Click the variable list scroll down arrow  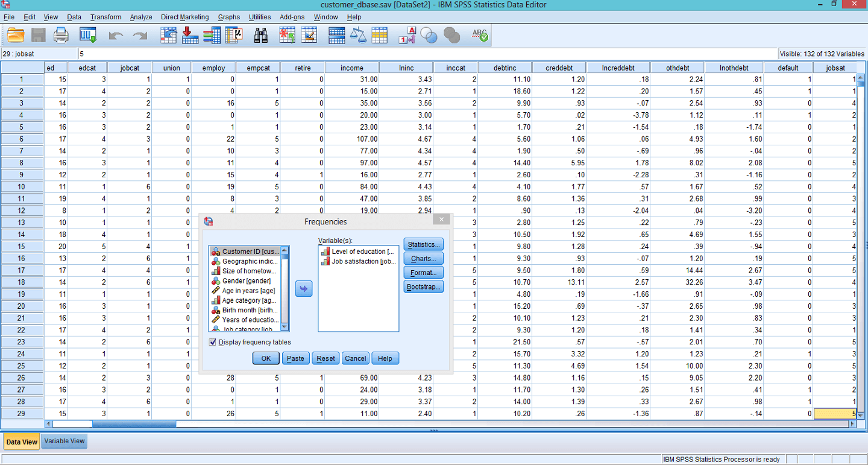(285, 327)
